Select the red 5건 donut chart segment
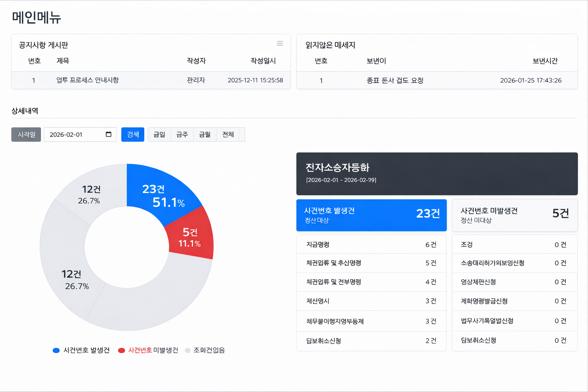Image resolution: width=588 pixels, height=392 pixels. click(x=191, y=237)
